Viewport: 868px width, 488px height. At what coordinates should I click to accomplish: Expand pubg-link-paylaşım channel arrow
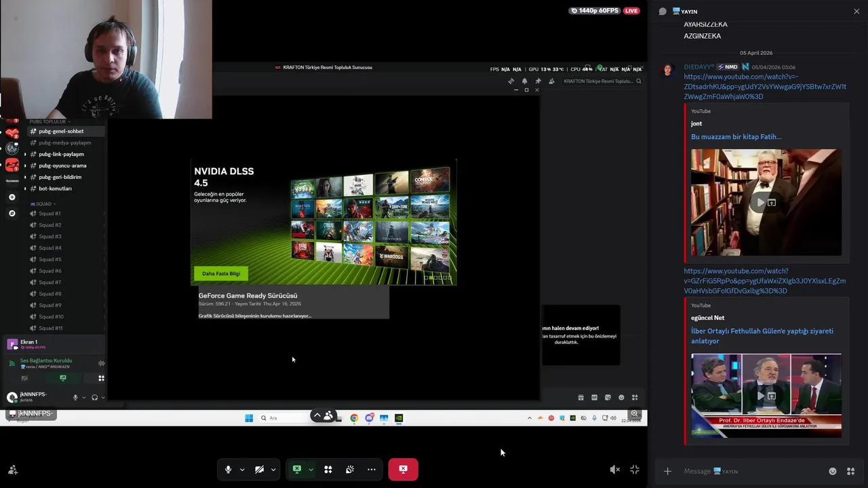point(25,155)
